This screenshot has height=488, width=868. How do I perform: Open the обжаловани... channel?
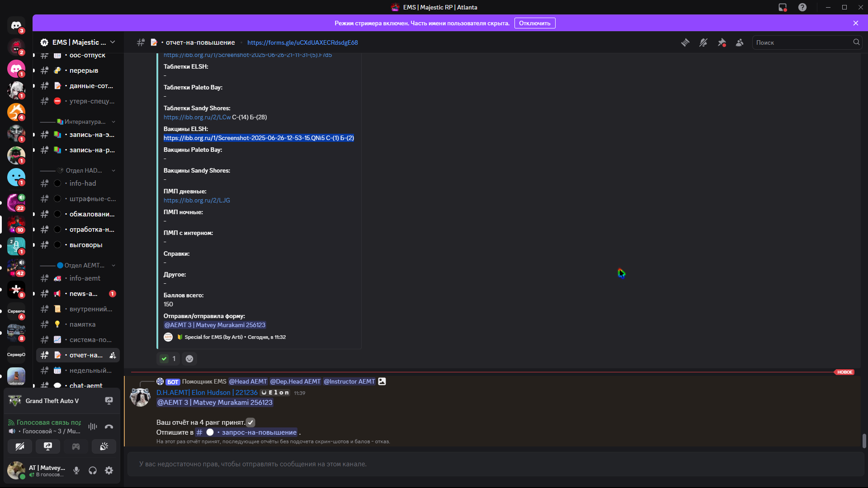click(78, 214)
